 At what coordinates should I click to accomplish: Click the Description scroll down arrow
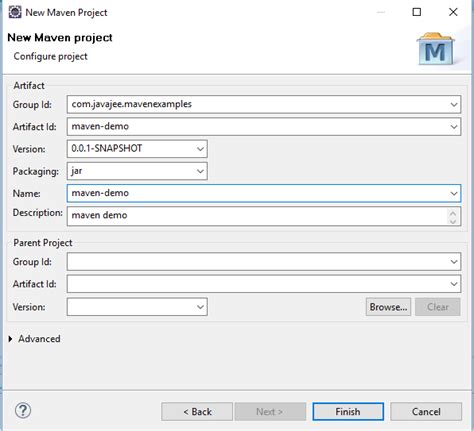point(453,221)
